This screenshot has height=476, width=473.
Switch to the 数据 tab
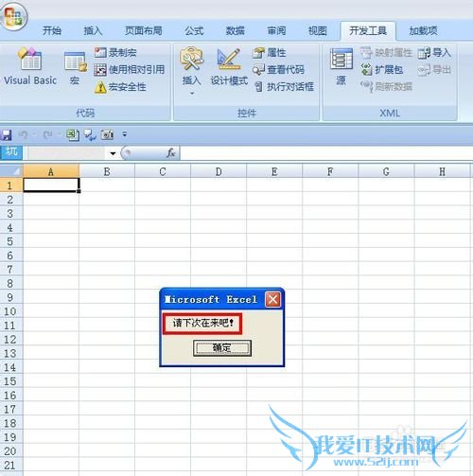coord(236,30)
